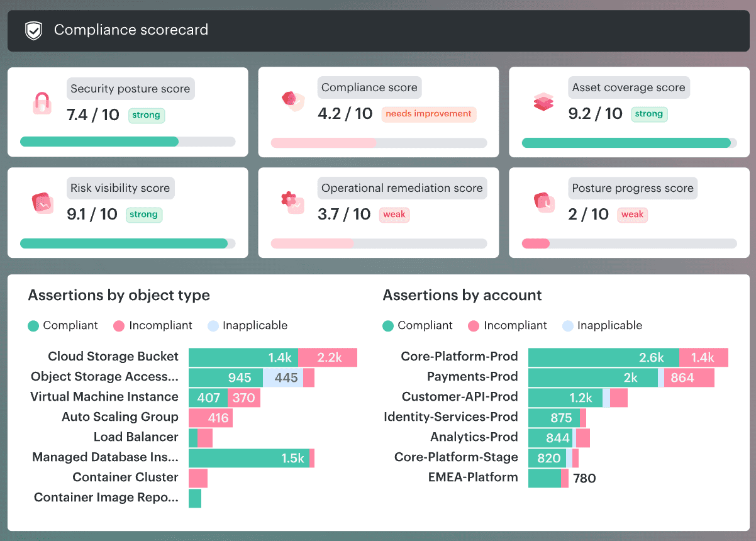This screenshot has width=756, height=541.
Task: Click the Auto Scaling Group 416 bar
Action: coord(211,417)
